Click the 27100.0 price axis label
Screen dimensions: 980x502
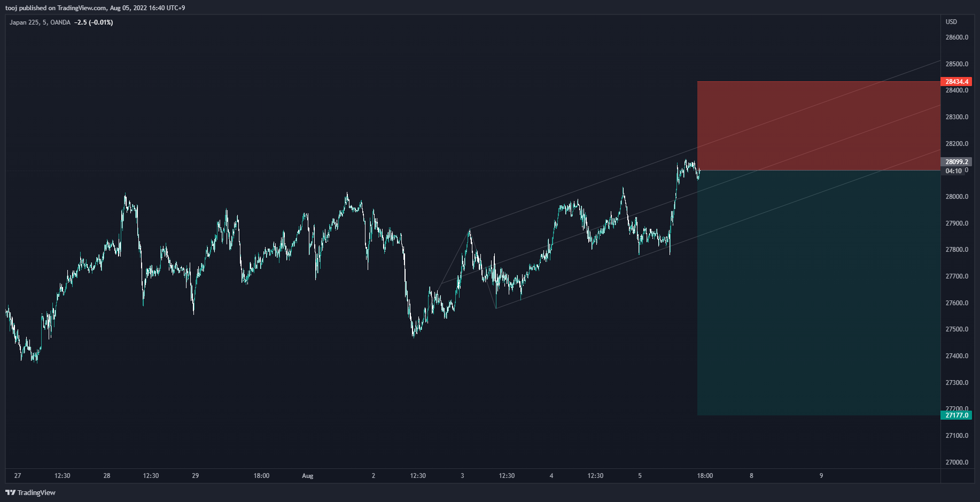[956, 436]
